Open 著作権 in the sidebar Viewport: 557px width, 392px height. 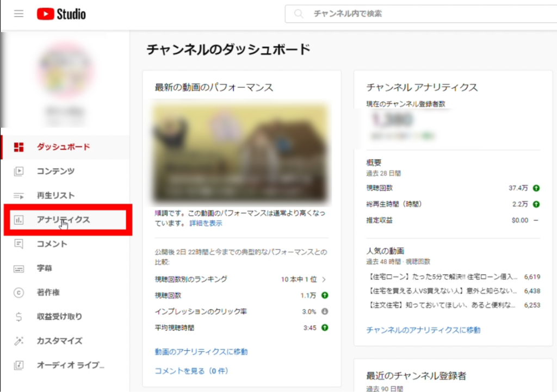coord(65,293)
